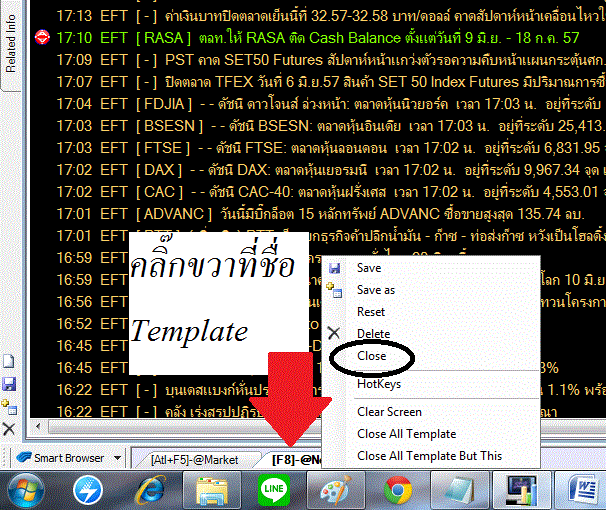The image size is (606, 510).
Task: Choose Clear Screen menu entry
Action: 389,412
